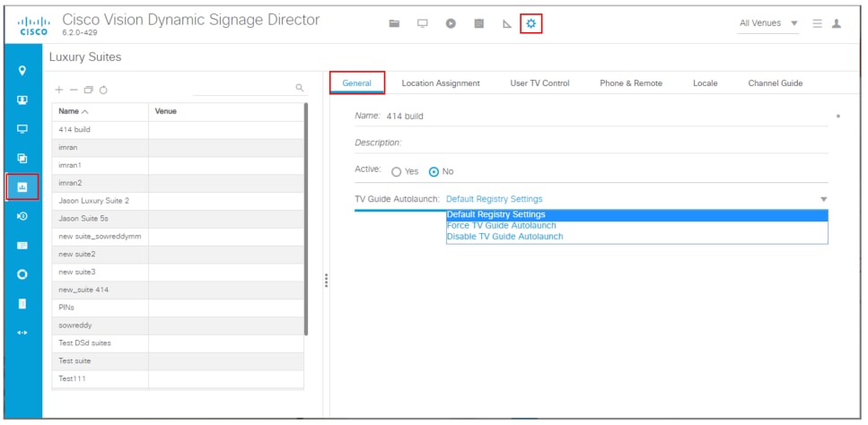Viewport: 868px width, 425px height.
Task: Click the double-arrow sidebar icon
Action: point(22,333)
